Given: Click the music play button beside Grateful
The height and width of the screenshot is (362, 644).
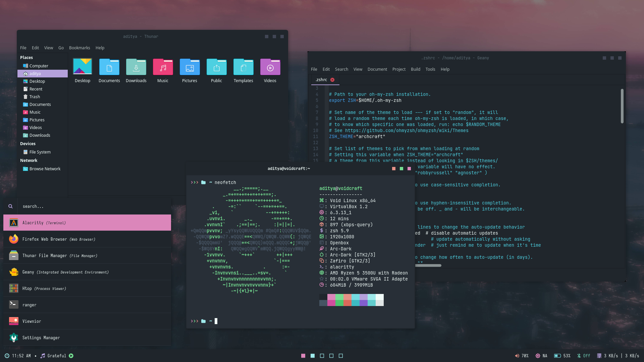Looking at the screenshot, I should tap(71, 356).
